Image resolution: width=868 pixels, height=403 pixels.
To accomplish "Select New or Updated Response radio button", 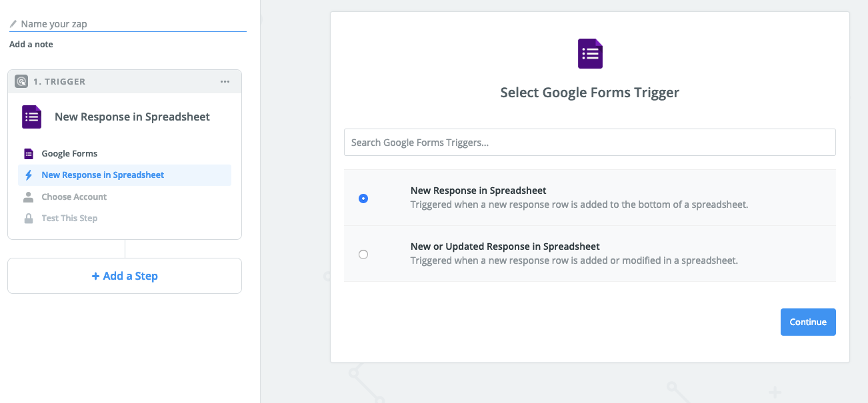I will 363,254.
